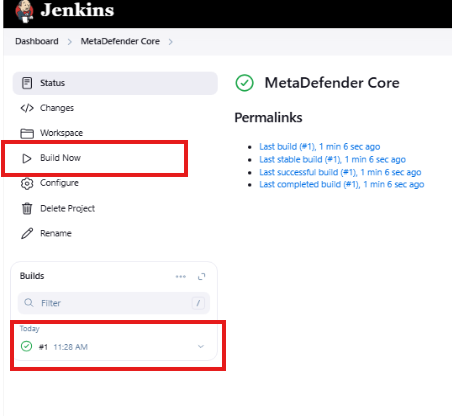
Task: Click the slash shortcut hint in filter
Action: [x=198, y=303]
